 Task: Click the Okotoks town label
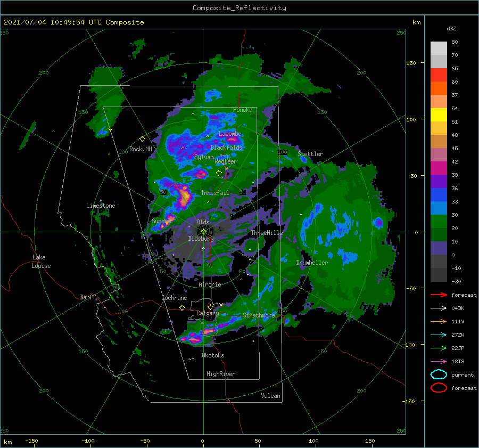213,355
